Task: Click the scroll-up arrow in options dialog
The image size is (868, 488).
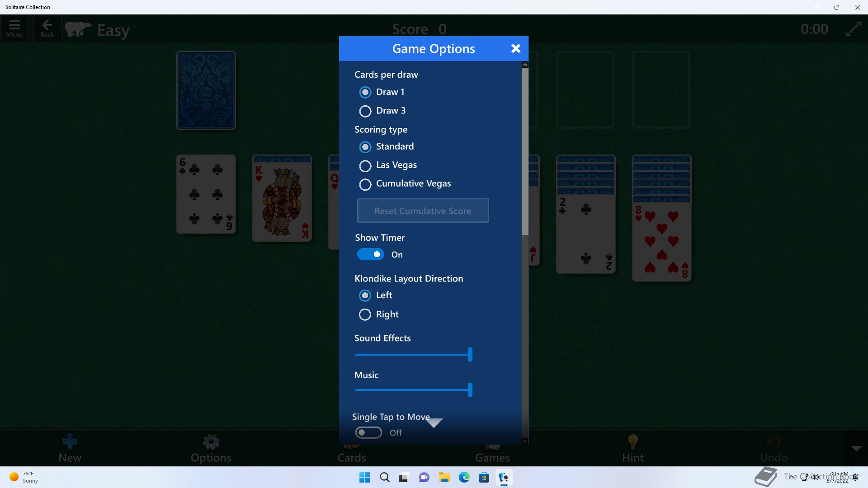Action: (525, 65)
